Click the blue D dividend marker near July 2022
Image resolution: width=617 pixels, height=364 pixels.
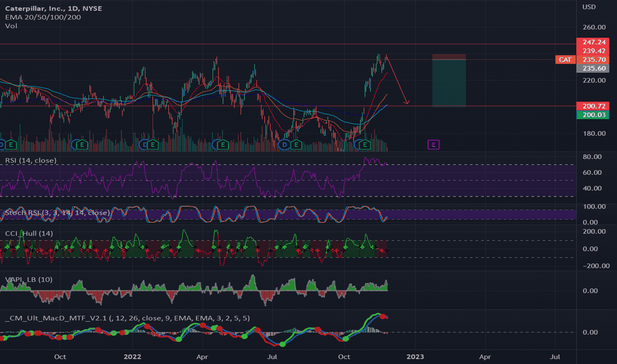tap(285, 145)
